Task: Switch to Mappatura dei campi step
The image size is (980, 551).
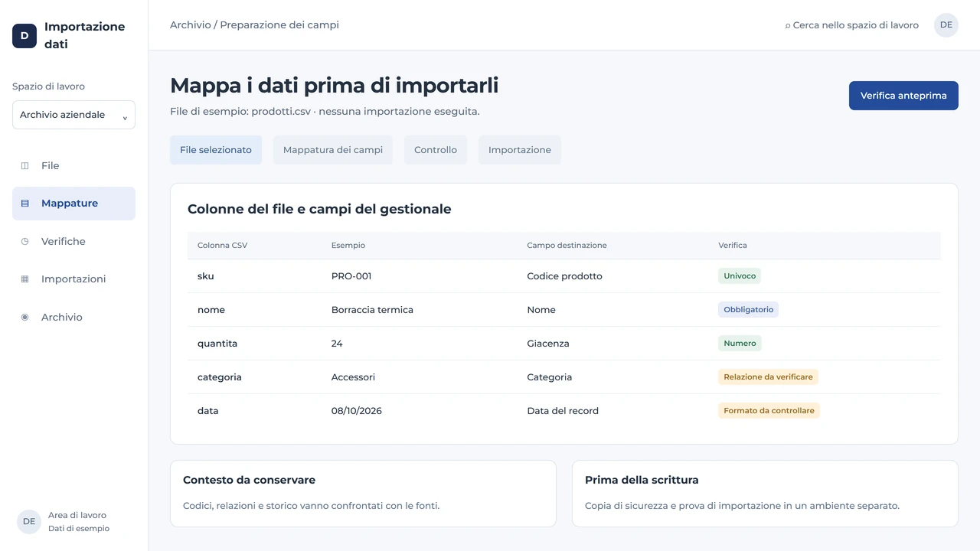Action: point(333,150)
